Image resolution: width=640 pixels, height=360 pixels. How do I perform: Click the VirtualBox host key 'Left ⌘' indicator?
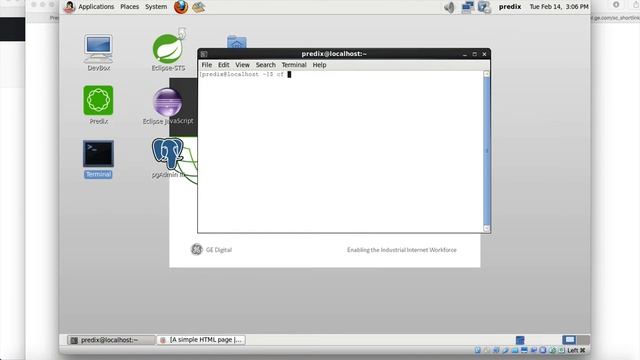coord(576,350)
